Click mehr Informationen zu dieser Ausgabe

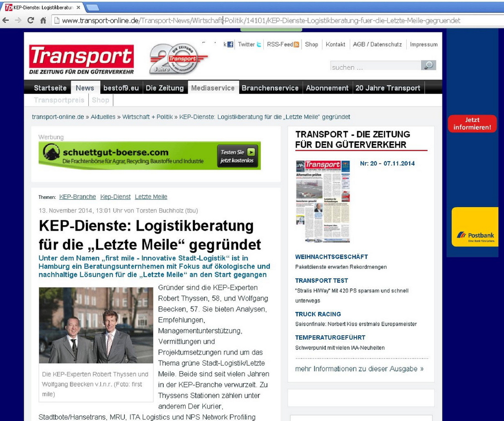[x=359, y=369]
